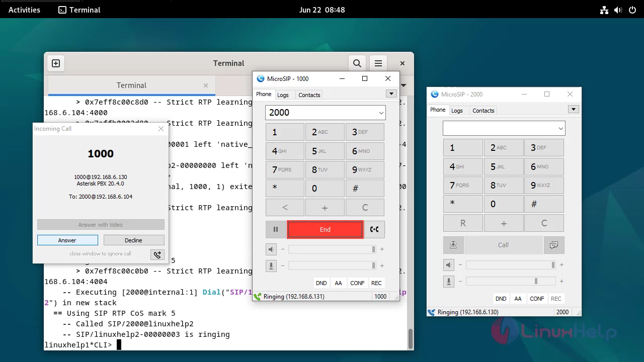644x362 pixels.
Task: Toggle DND in MicroSIP 2000
Action: tap(501, 299)
